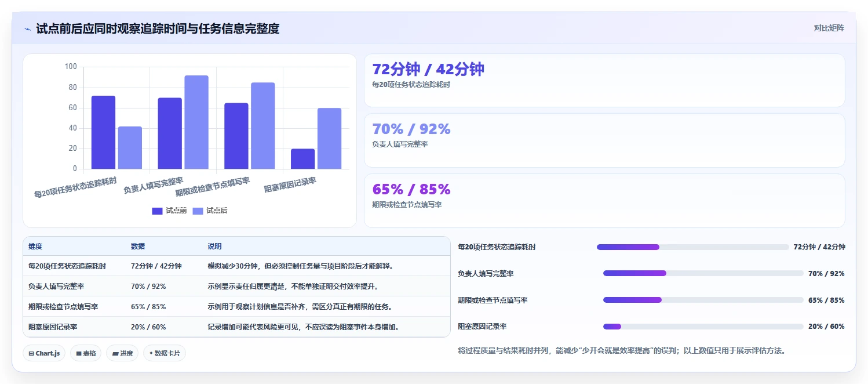
Task: Select the 表格 text label in its chip
Action: tap(89, 353)
